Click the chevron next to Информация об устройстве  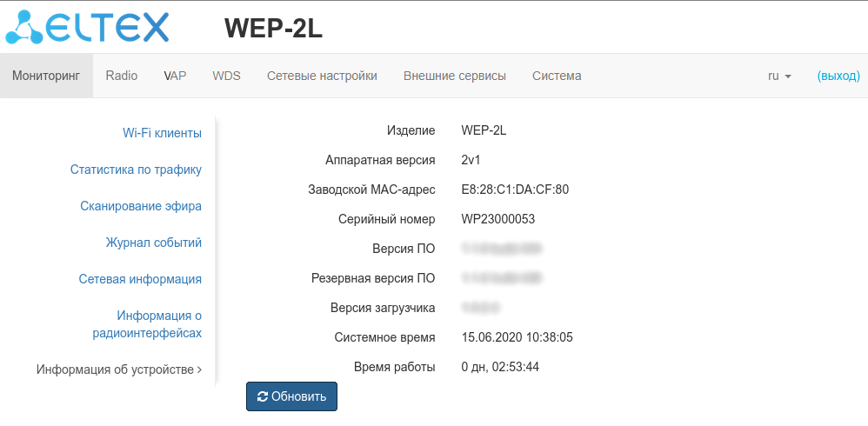coord(199,369)
